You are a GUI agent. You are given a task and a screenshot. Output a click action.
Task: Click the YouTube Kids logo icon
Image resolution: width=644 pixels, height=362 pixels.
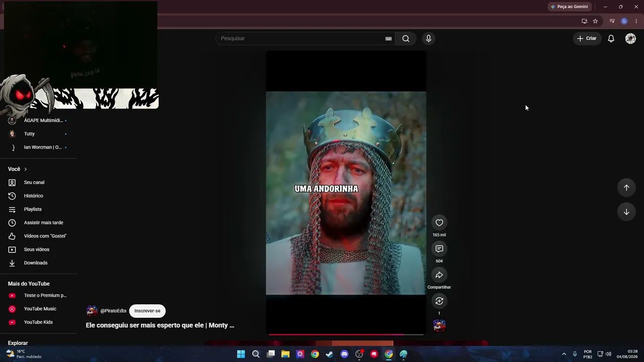click(x=12, y=322)
